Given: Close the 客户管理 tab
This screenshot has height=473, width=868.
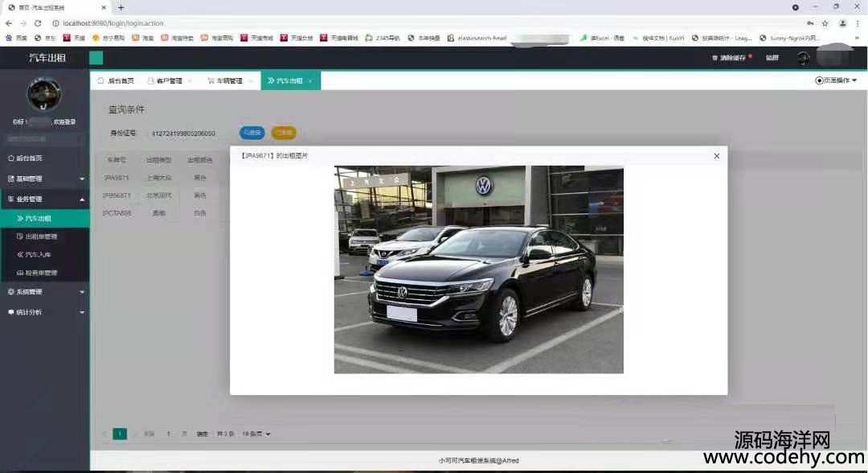Looking at the screenshot, I should click(x=190, y=81).
